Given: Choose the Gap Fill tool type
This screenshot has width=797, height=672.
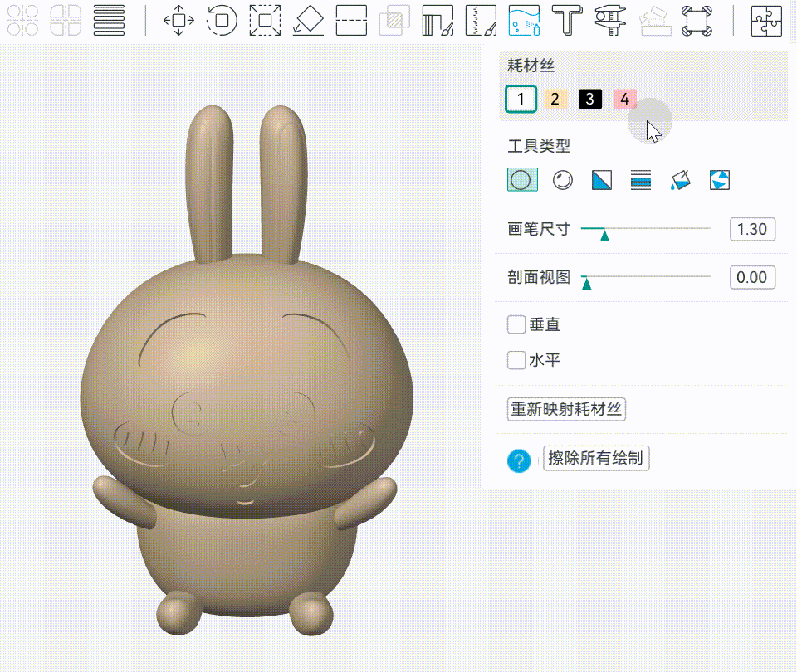Looking at the screenshot, I should (x=720, y=180).
